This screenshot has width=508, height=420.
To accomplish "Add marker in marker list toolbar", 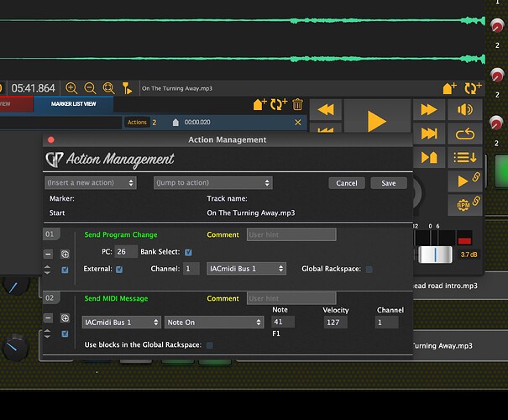I will [x=259, y=104].
